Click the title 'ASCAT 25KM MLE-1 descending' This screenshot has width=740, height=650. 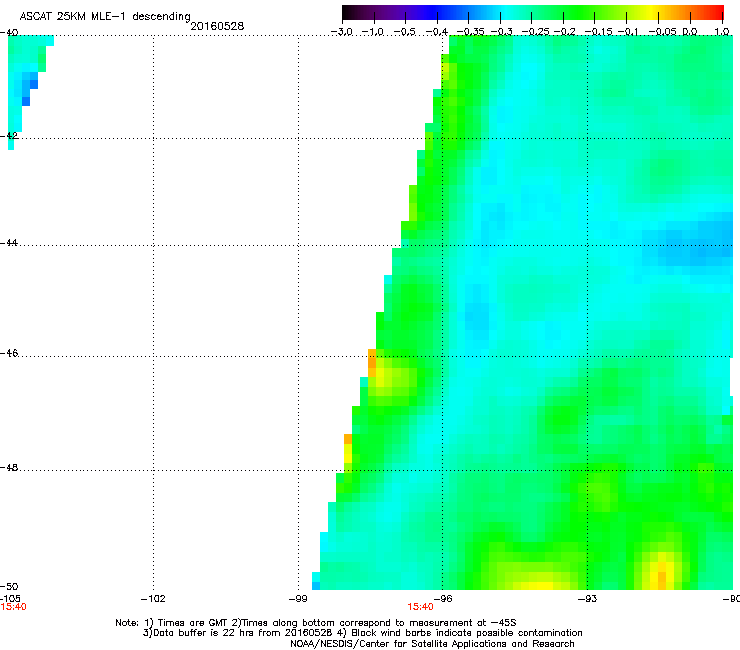105,17
